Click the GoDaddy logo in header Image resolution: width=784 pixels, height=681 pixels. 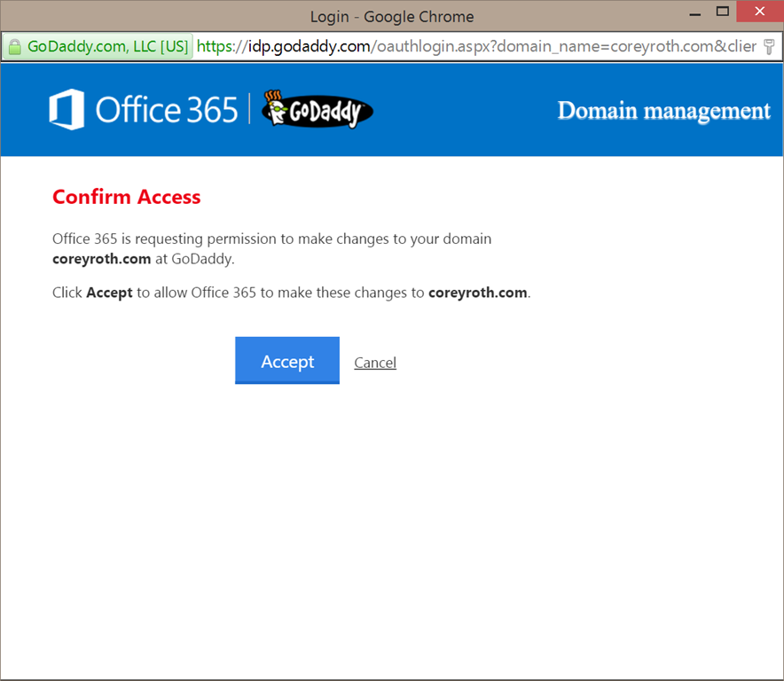pos(318,109)
